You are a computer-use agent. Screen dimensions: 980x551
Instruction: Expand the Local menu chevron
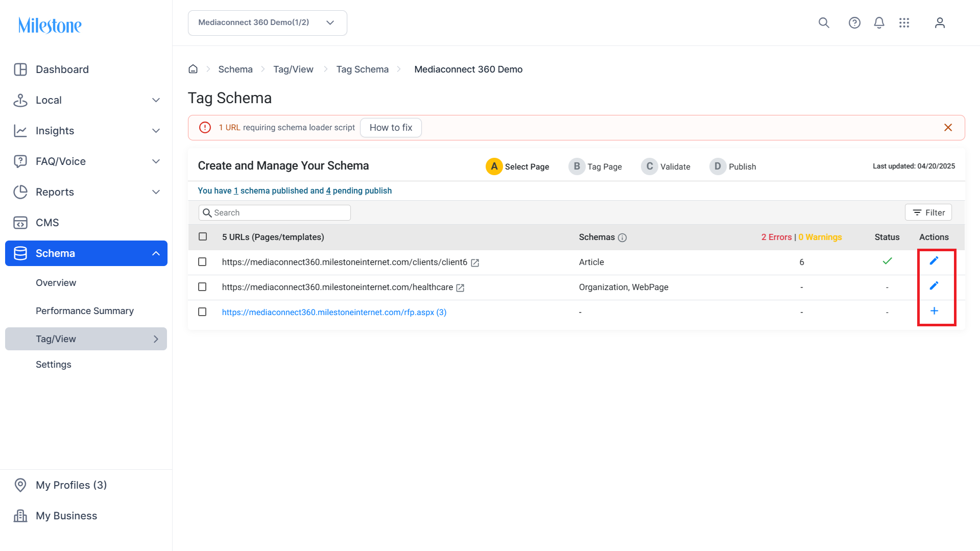pos(156,100)
